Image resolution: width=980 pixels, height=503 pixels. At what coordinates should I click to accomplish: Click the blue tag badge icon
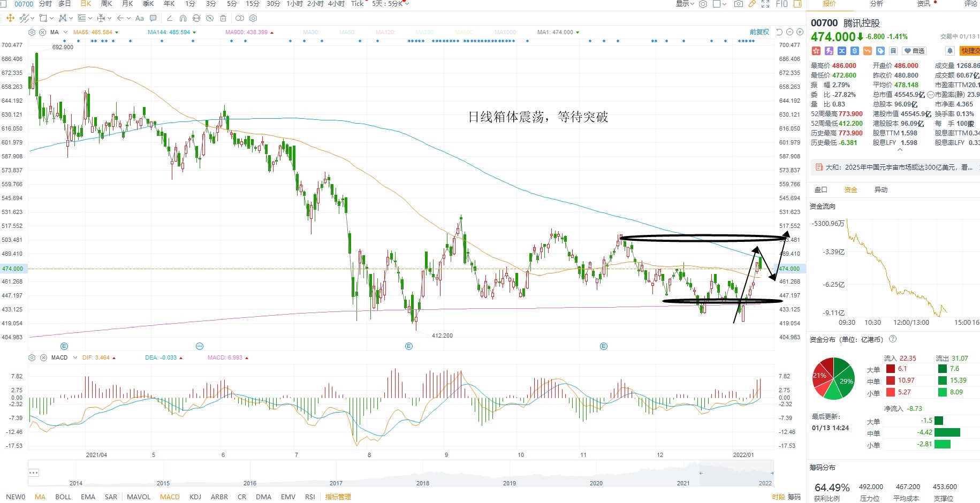tap(880, 51)
